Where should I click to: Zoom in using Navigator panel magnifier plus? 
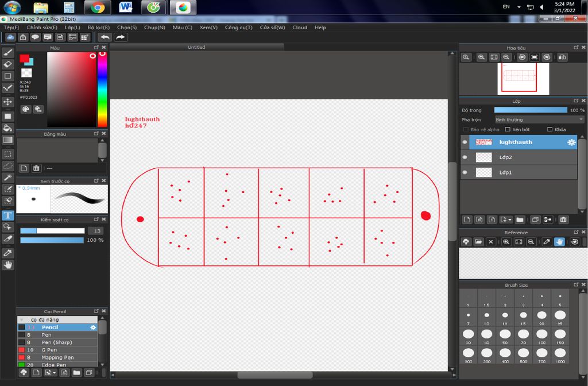[482, 57]
